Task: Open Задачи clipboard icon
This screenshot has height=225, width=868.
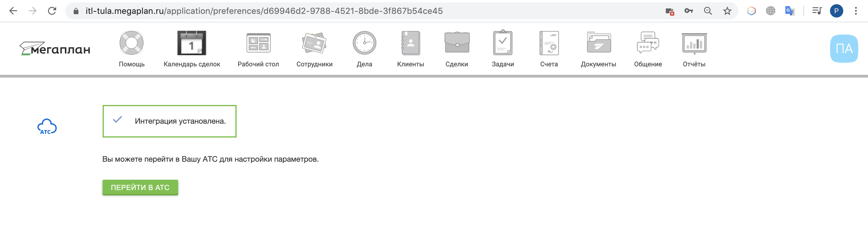Action: coord(503,43)
